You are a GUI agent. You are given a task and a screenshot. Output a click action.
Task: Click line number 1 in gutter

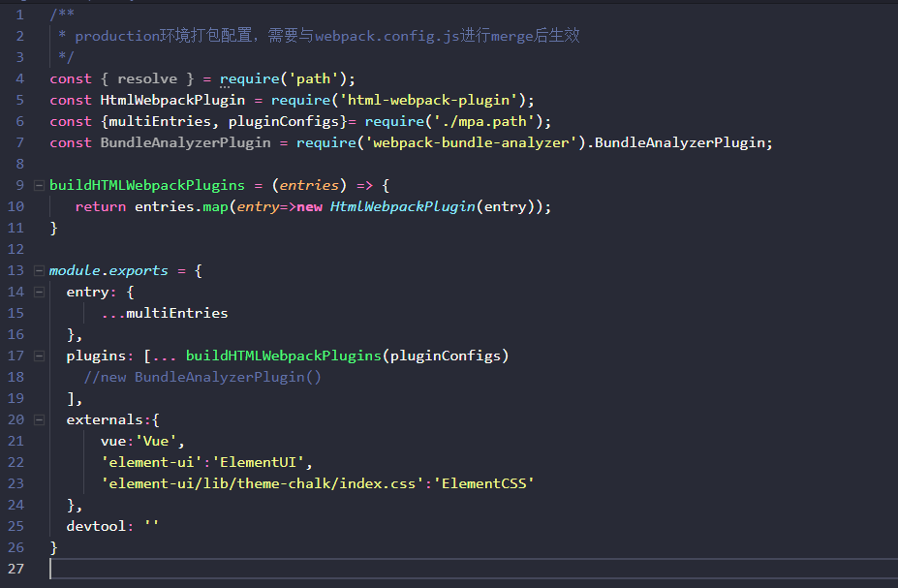[20, 15]
